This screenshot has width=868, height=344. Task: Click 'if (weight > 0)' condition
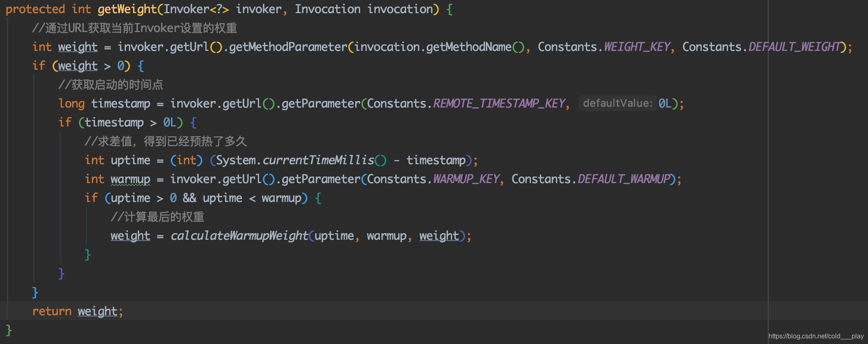pos(81,66)
